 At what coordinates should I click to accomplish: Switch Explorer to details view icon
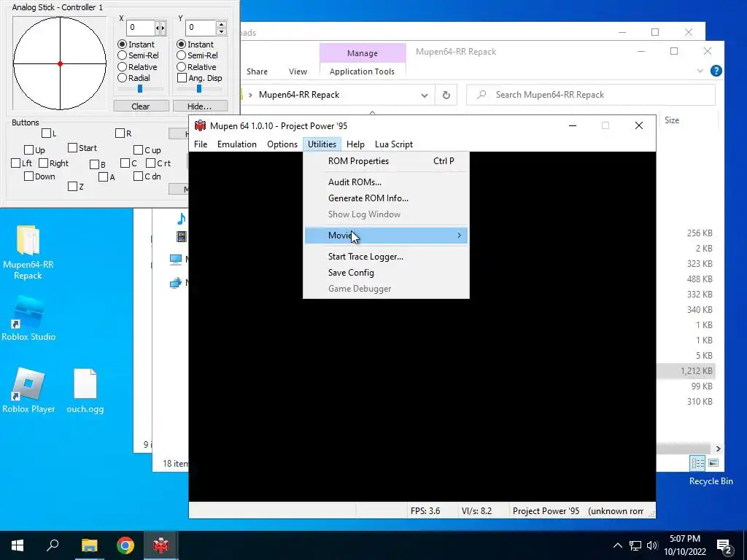(697, 463)
